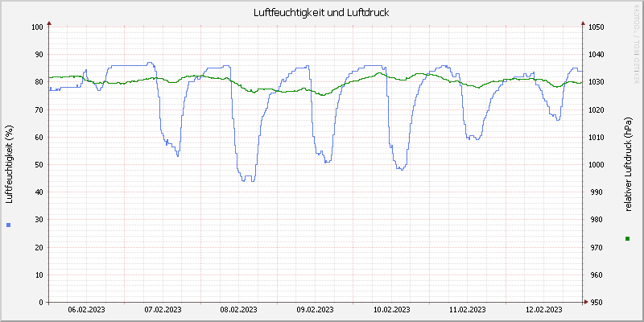Click the blue humidity legend square
Image resolution: width=644 pixels, height=322 pixels.
tap(8, 225)
